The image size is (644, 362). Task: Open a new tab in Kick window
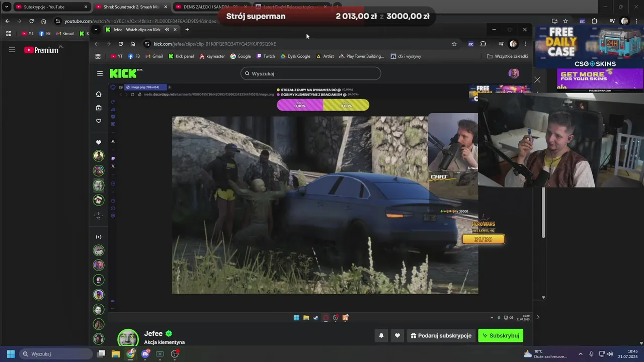[187, 30]
